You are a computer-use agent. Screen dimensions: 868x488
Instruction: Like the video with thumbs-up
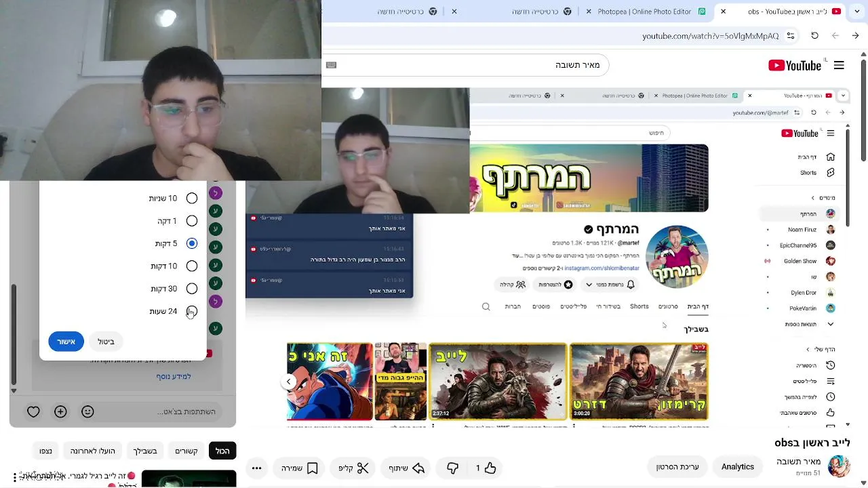coord(486,468)
